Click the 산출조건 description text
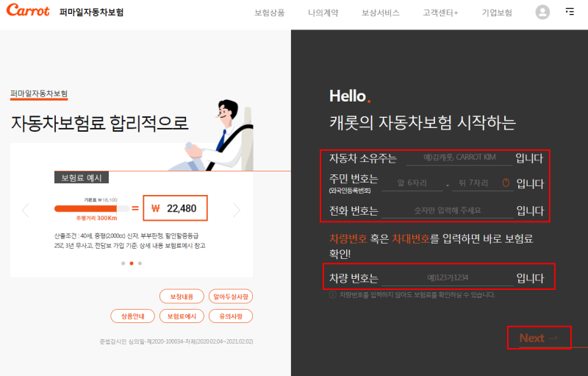 [x=130, y=241]
